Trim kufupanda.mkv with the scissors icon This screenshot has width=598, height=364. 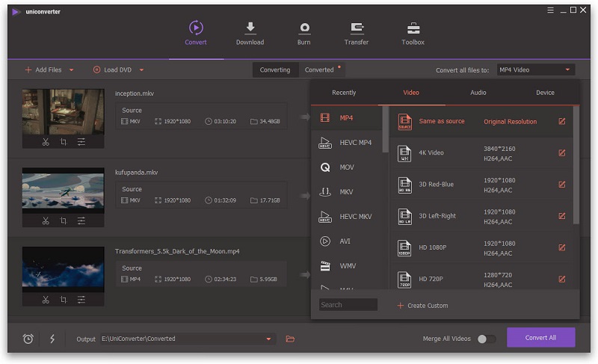tap(46, 220)
